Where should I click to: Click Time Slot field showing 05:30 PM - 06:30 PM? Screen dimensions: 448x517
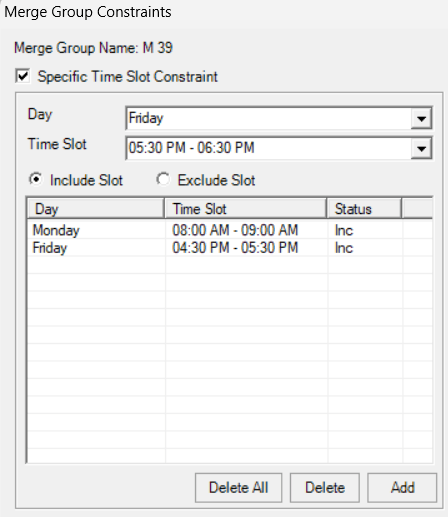(x=279, y=148)
